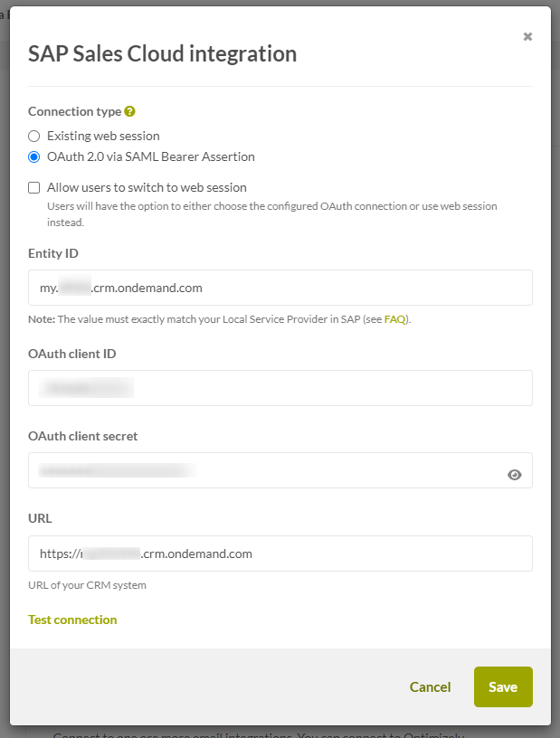Click the Connection type label
The image size is (560, 738).
pyautogui.click(x=72, y=111)
